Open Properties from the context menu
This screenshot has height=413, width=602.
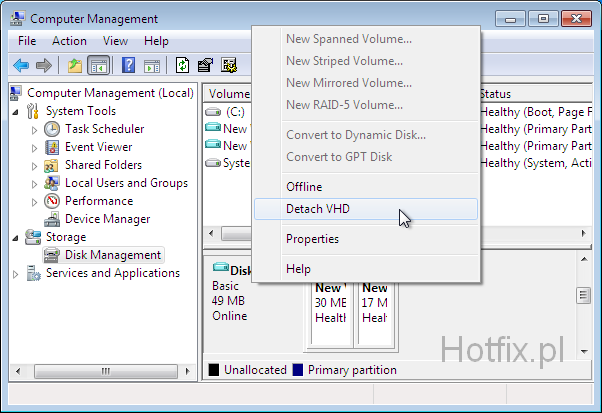pos(312,239)
